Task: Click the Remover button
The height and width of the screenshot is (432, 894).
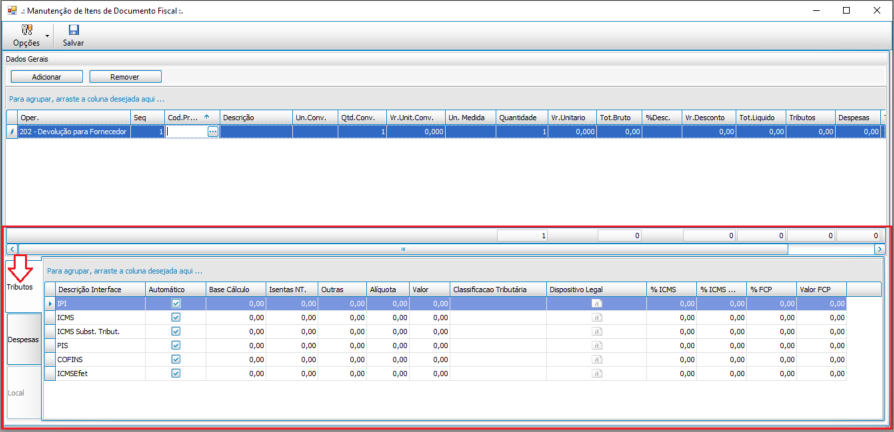Action: coord(125,76)
